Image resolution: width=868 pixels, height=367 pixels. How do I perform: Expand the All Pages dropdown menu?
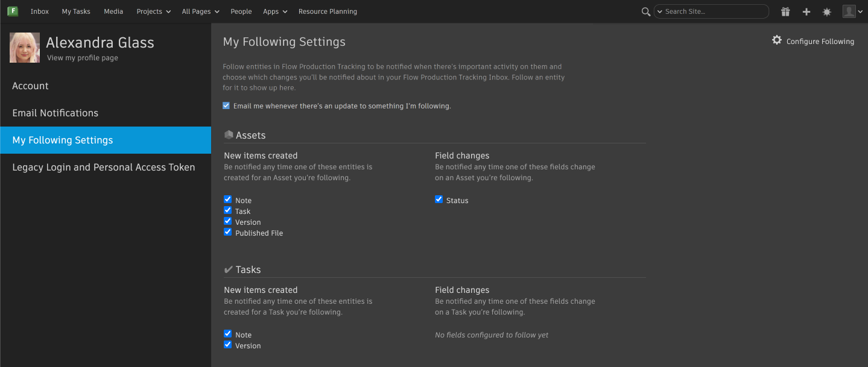(x=200, y=11)
